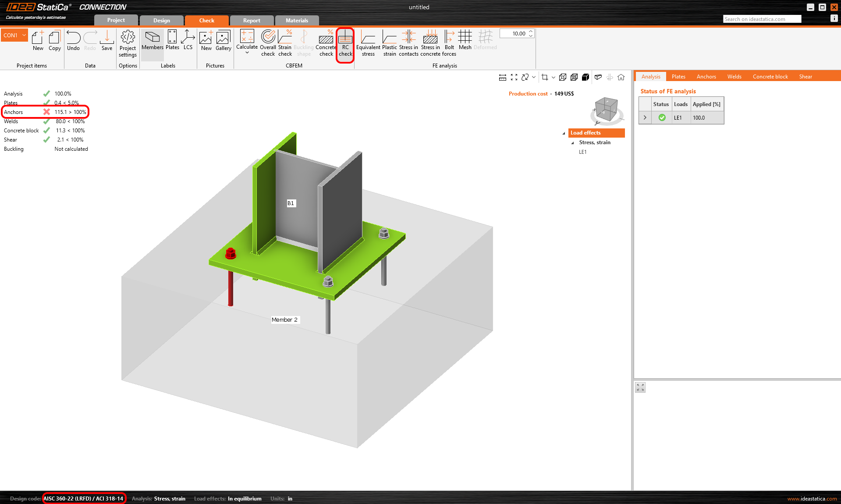Switch to solid black cube view mode

[x=586, y=77]
